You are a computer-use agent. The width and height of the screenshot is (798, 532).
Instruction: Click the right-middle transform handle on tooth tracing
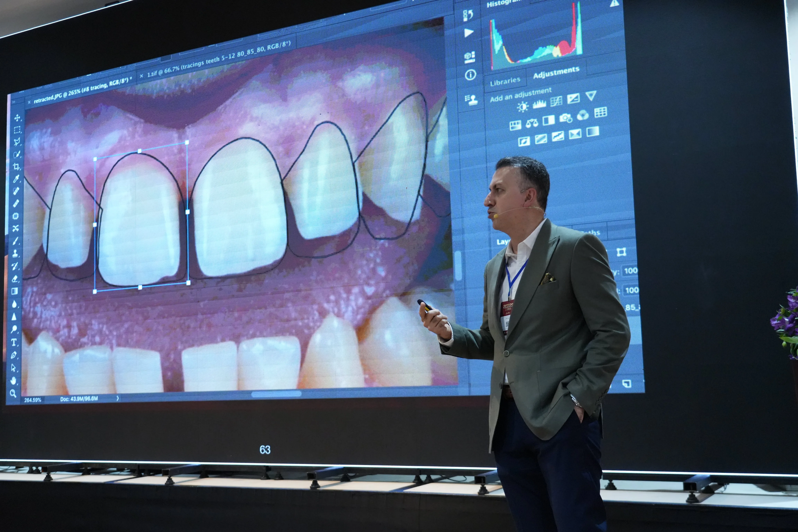pyautogui.click(x=188, y=212)
